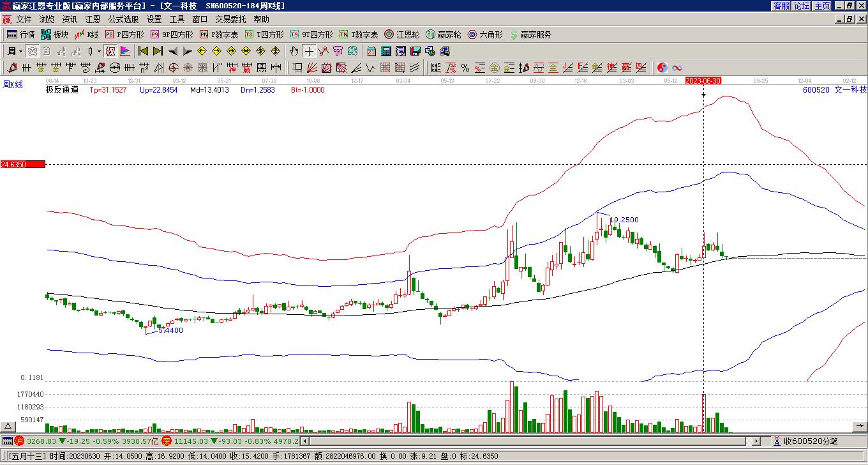
Task: Click the 客服 customer service button
Action: pos(781,6)
